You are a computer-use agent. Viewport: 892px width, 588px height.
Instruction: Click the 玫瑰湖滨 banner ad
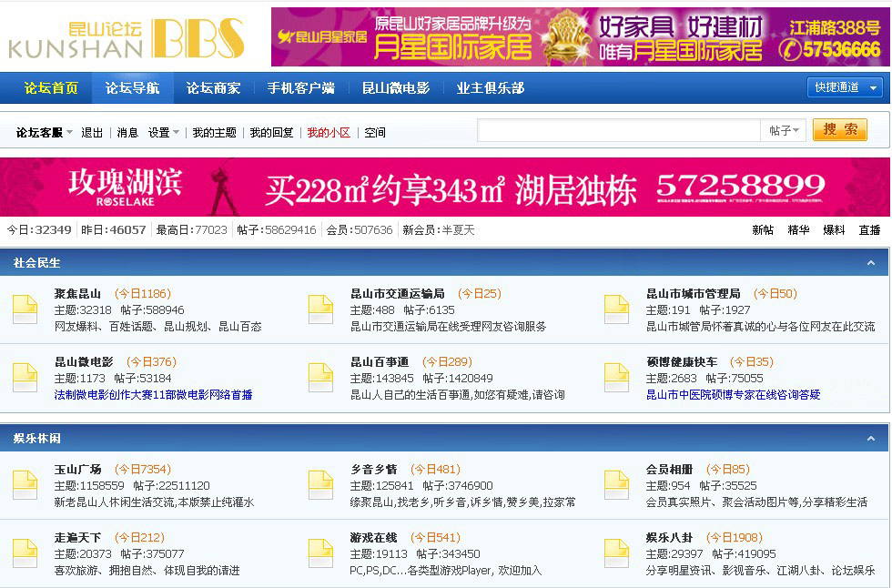445,188
